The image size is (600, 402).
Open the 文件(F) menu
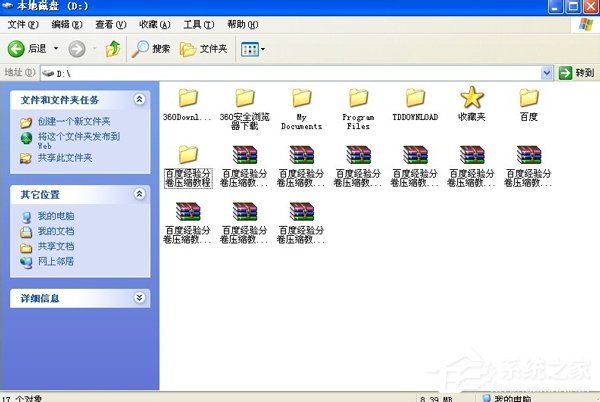tap(22, 23)
